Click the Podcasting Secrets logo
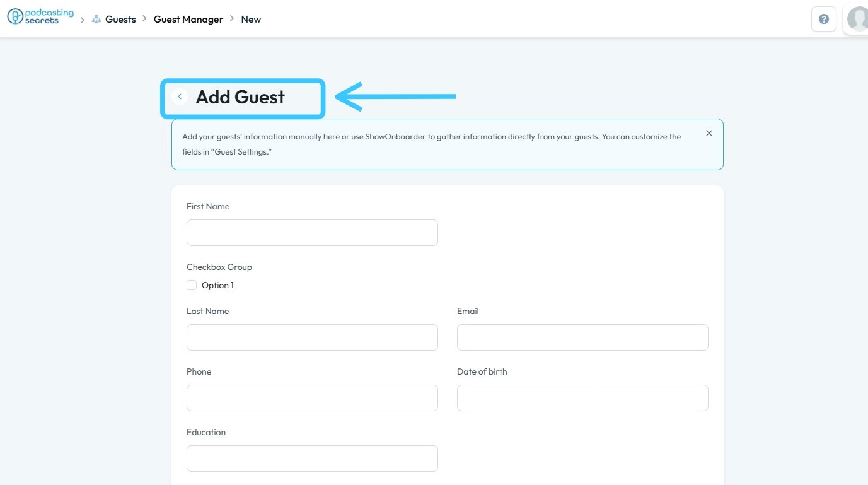Screen dimensions: 868x485 coord(40,17)
